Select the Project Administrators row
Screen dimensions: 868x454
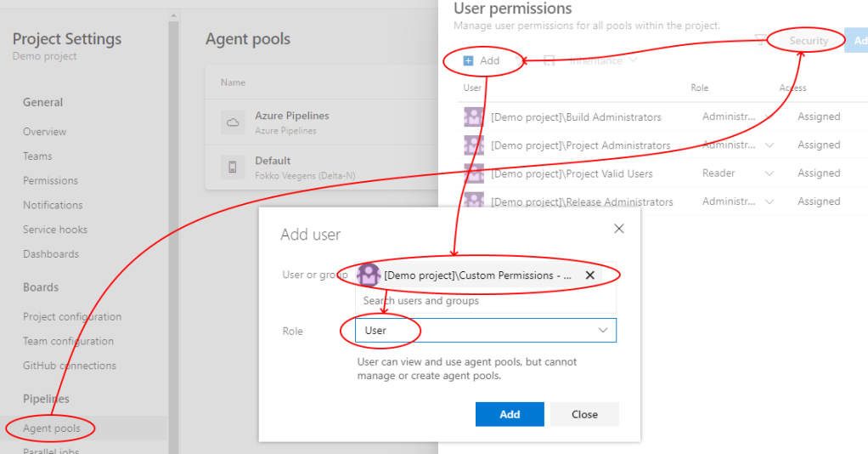(662, 145)
